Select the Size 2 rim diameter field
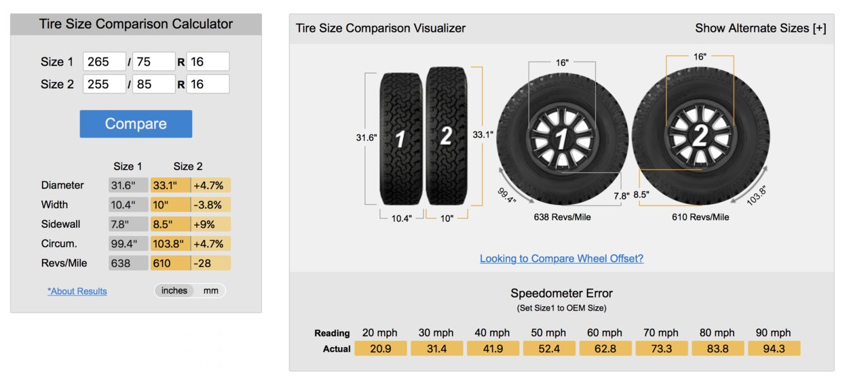The height and width of the screenshot is (379, 868). coord(208,84)
